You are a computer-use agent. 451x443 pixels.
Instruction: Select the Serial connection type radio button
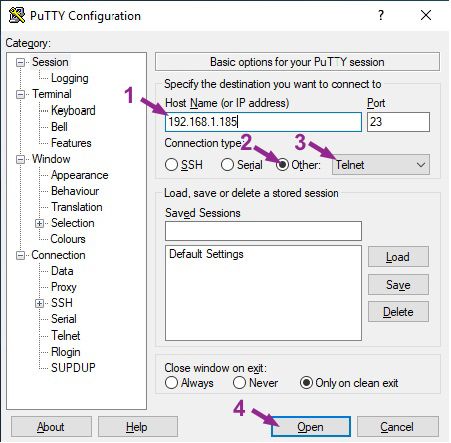tap(227, 165)
